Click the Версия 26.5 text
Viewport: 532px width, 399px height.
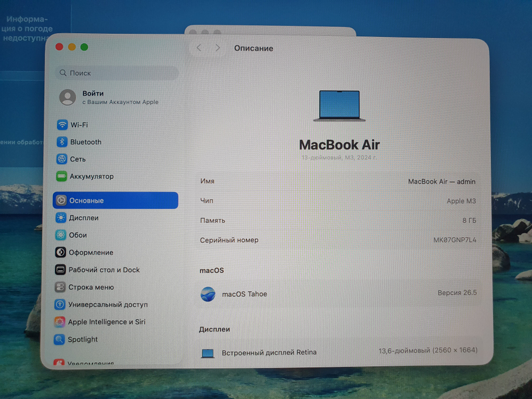[x=457, y=293]
